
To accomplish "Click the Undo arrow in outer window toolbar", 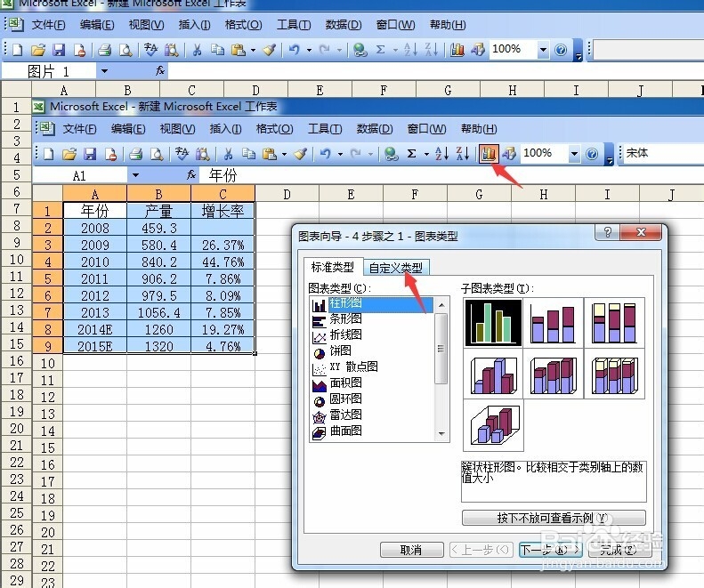I will tap(294, 50).
